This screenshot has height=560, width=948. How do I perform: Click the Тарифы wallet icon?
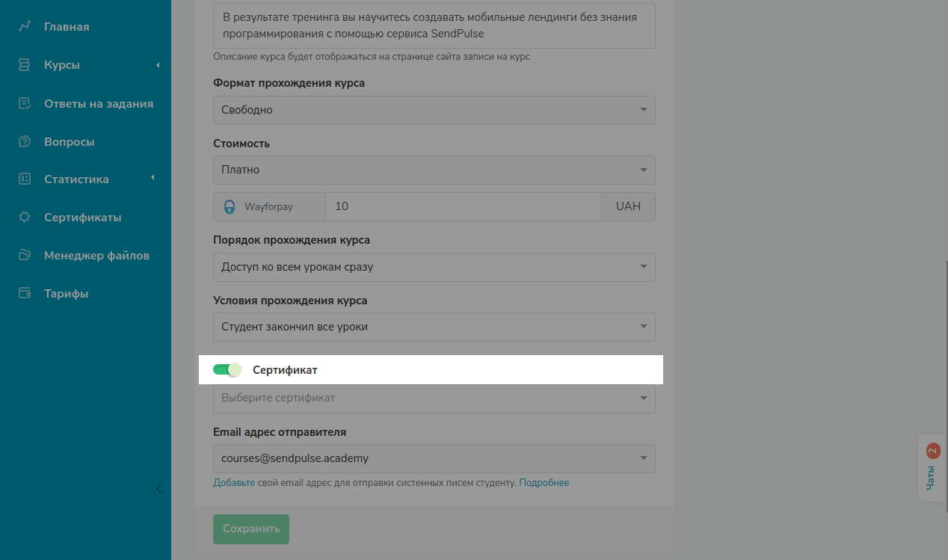tap(25, 293)
